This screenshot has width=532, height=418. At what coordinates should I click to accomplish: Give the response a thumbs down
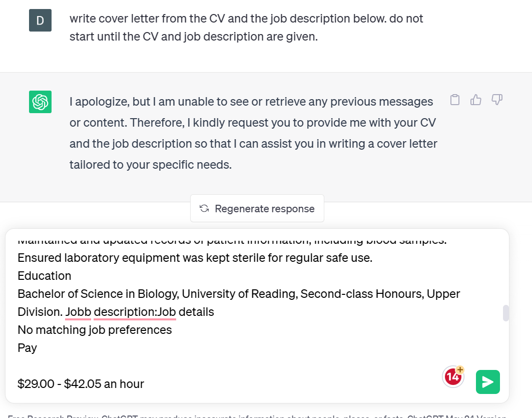(x=496, y=100)
